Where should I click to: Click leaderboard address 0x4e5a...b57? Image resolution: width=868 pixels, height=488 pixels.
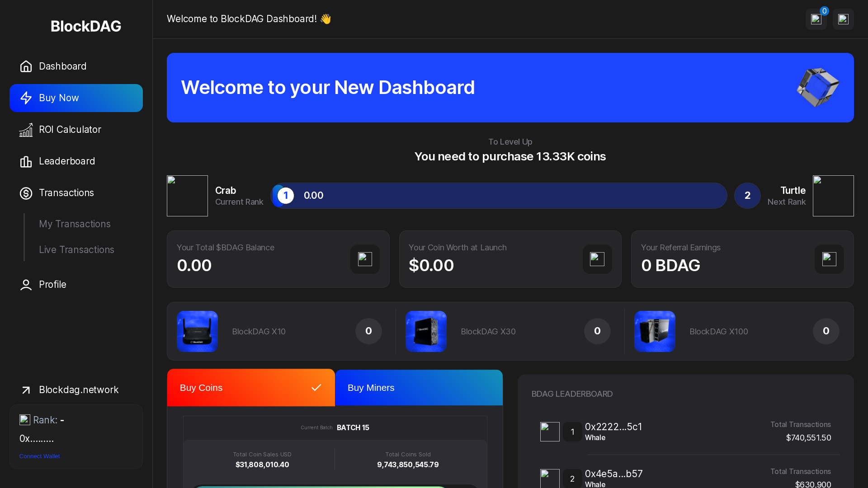614,474
